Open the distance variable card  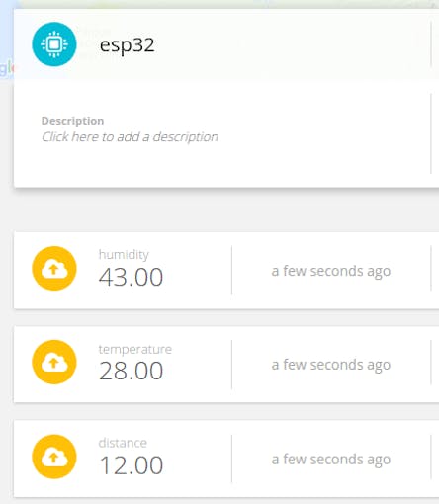tap(226, 459)
